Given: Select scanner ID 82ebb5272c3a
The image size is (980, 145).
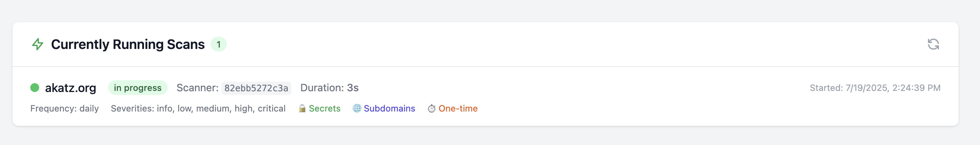Looking at the screenshot, I should tap(256, 88).
